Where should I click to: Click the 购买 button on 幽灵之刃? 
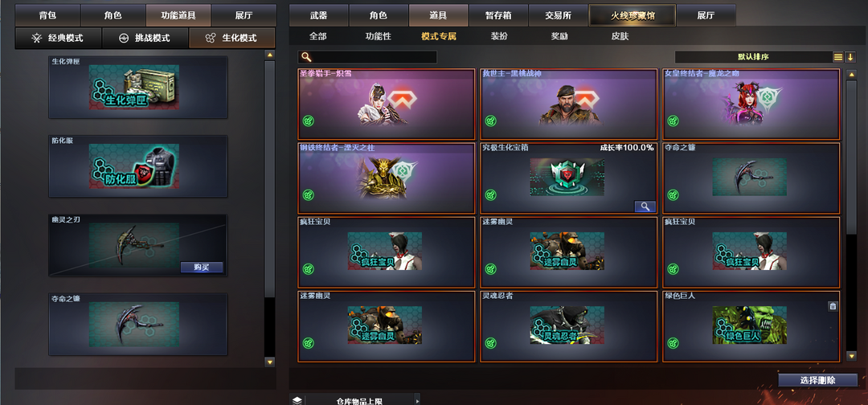[202, 268]
